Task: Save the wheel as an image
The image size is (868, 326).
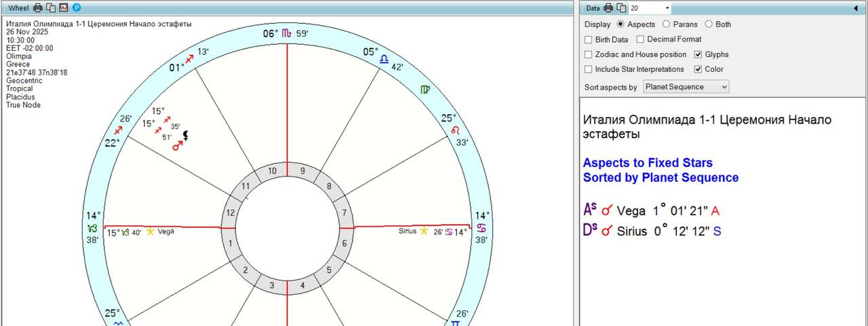Action: 64,7
